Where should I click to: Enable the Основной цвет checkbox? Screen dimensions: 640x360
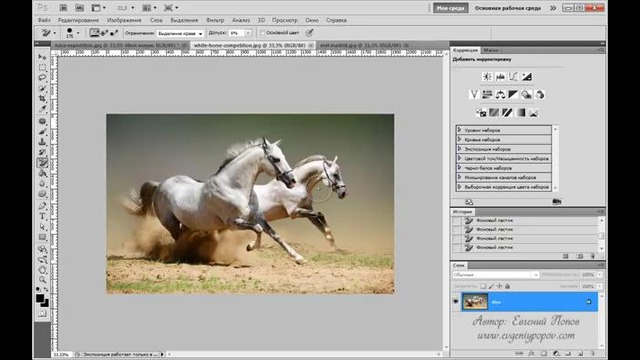263,33
